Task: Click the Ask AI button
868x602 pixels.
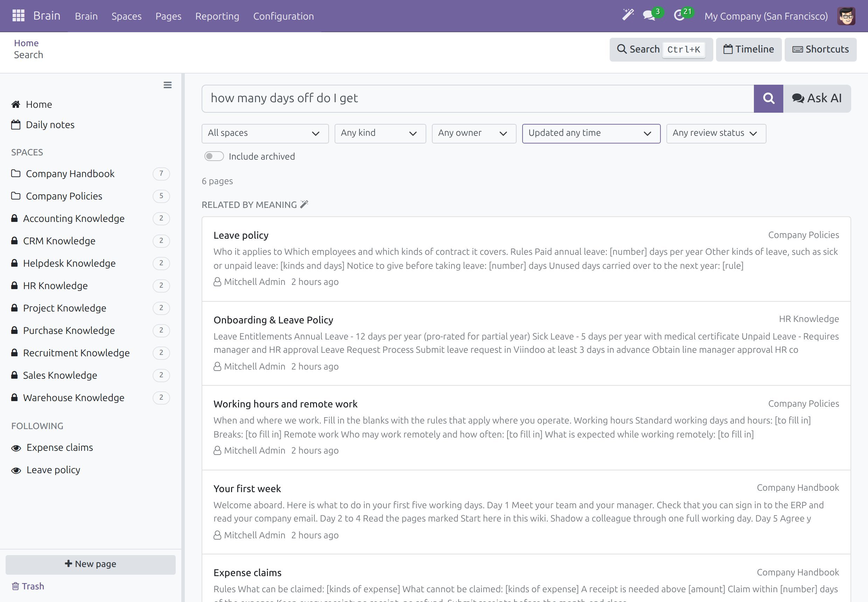Action: 817,98
